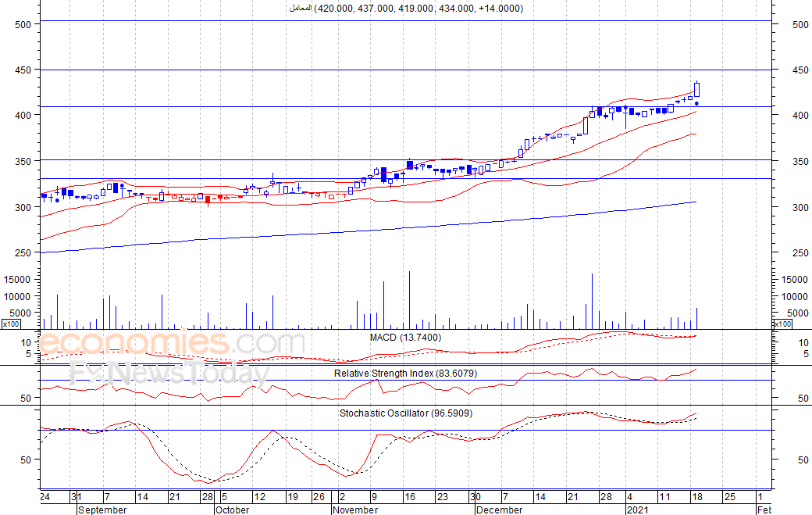
Task: Click the 15000 volume label on left axis
Action: pyautogui.click(x=16, y=279)
